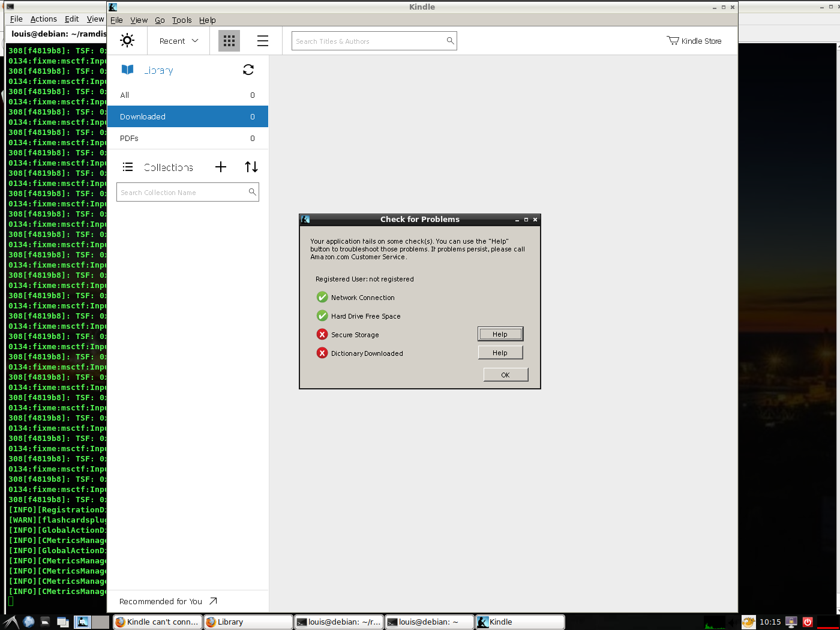Screen dimensions: 840x630
Task: Click the CPU usage monitor in tray
Action: pyautogui.click(x=714, y=622)
